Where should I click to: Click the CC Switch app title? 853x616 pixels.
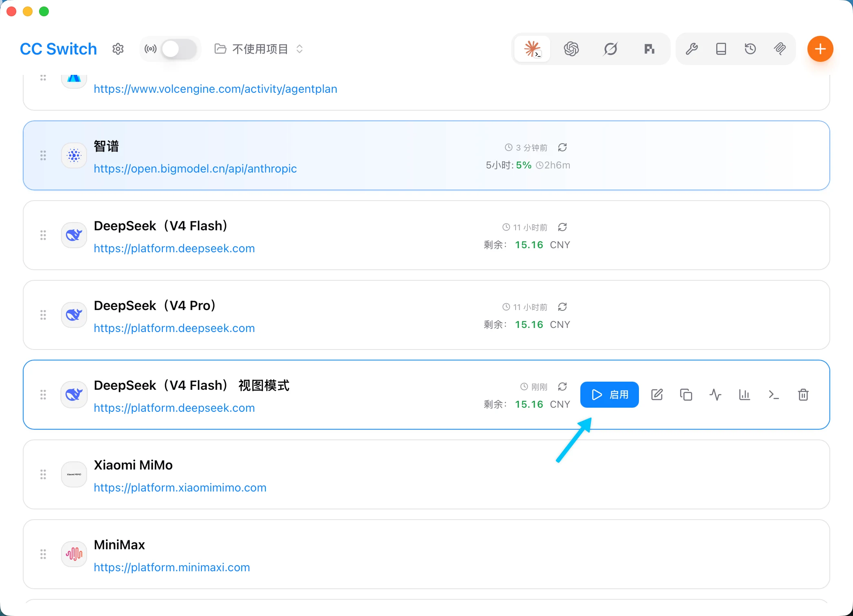58,49
